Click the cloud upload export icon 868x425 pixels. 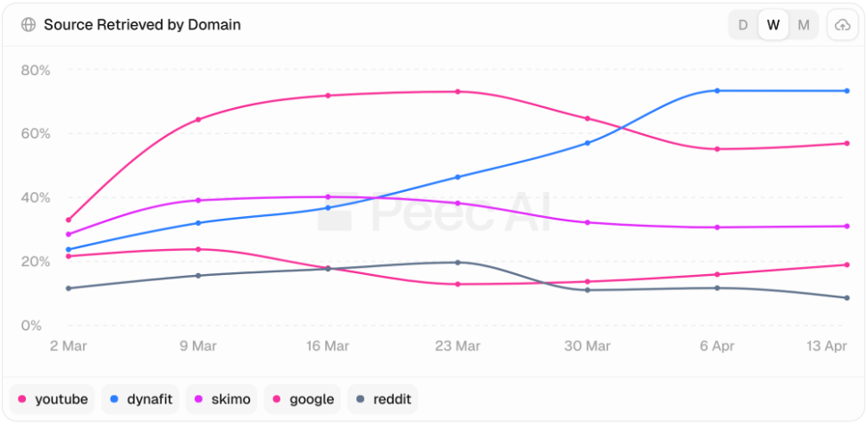[842, 25]
